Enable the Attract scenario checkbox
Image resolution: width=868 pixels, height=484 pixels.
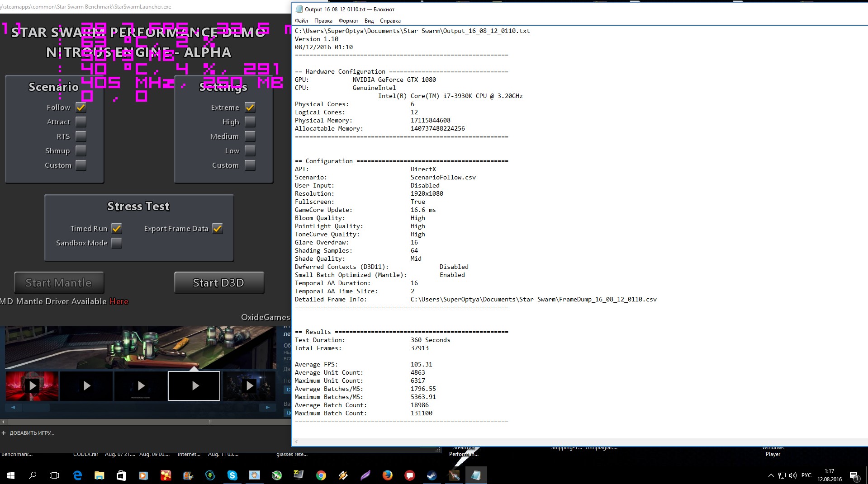(x=81, y=122)
